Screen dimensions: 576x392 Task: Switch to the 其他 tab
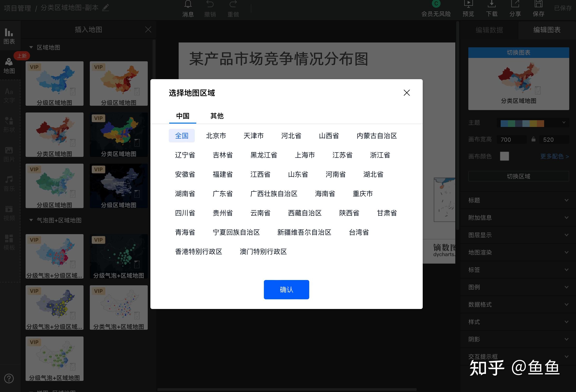[x=217, y=116]
